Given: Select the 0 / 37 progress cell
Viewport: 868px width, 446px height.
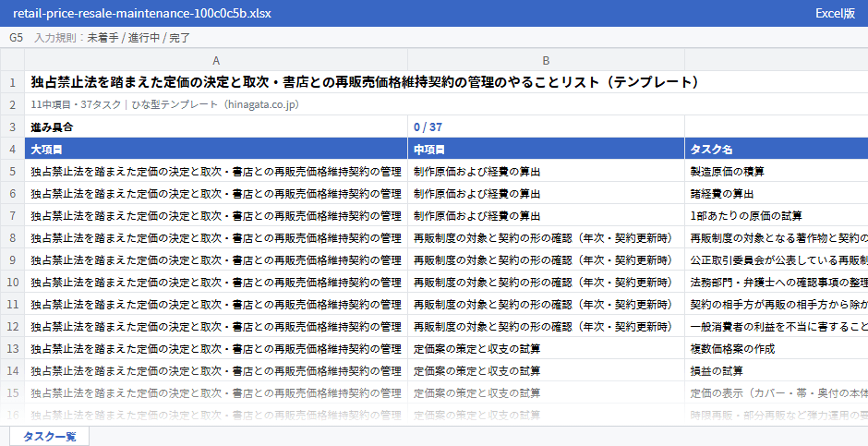Looking at the screenshot, I should (x=546, y=127).
